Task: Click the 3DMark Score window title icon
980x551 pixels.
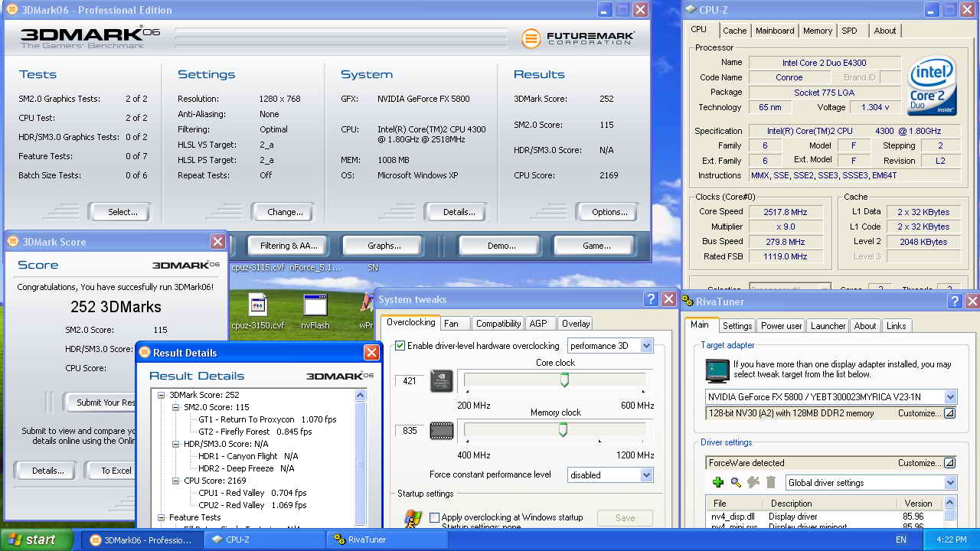Action: (x=13, y=242)
